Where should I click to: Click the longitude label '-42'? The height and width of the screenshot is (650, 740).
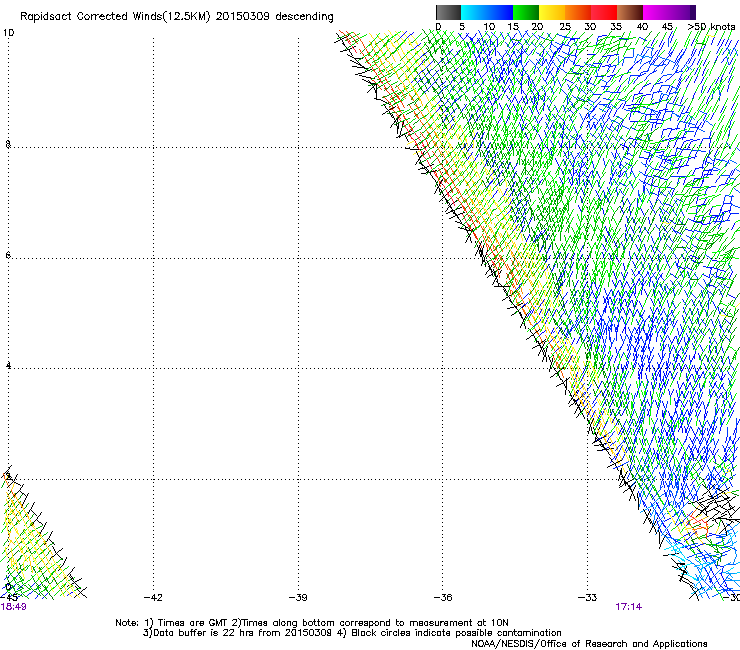153,597
